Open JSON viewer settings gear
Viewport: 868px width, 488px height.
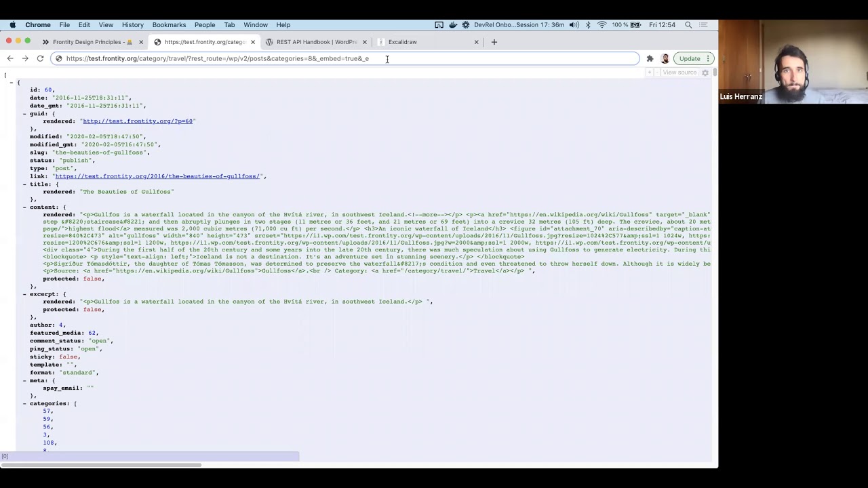pos(705,73)
